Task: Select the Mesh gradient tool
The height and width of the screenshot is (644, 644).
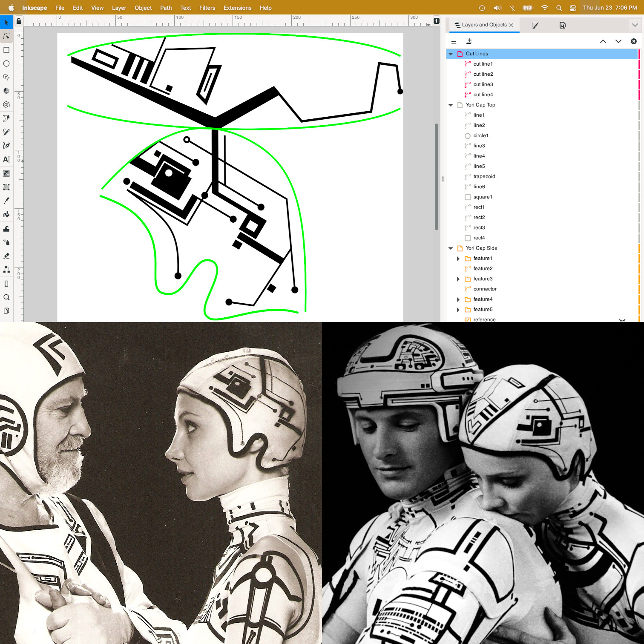Action: pyautogui.click(x=6, y=187)
